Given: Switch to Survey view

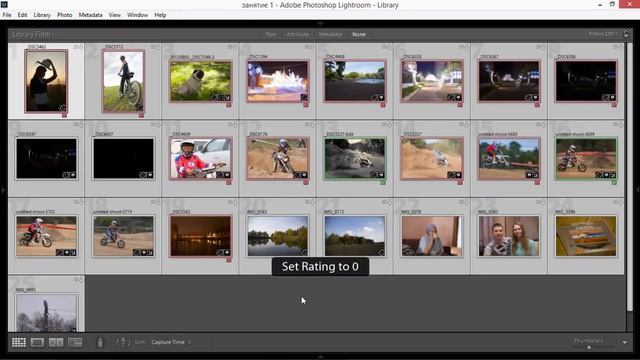Looking at the screenshot, I should coord(75,342).
